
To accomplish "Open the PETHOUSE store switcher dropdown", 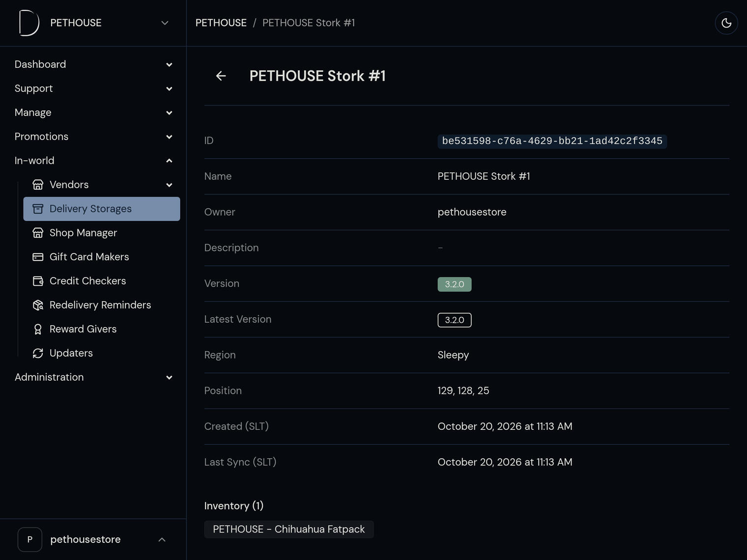I will pos(93,23).
